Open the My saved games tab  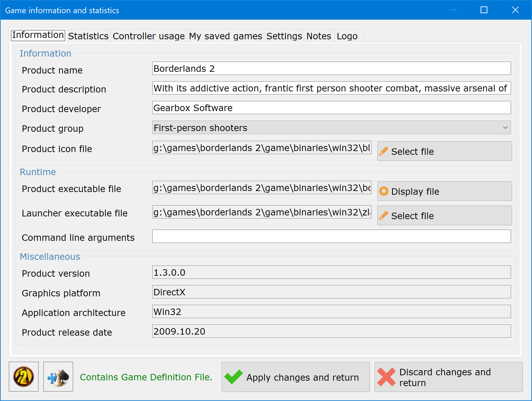pyautogui.click(x=225, y=36)
